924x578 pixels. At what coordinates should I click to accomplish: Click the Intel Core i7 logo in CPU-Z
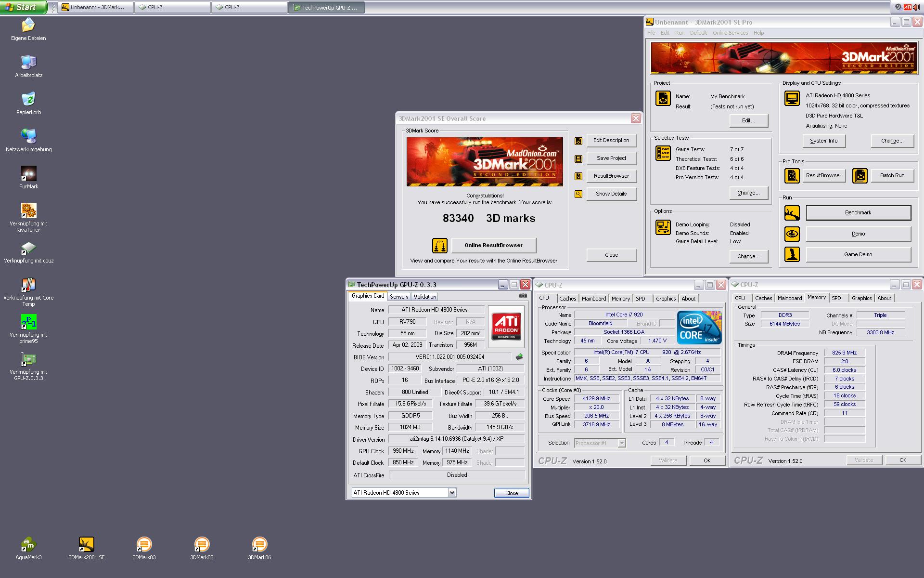699,327
